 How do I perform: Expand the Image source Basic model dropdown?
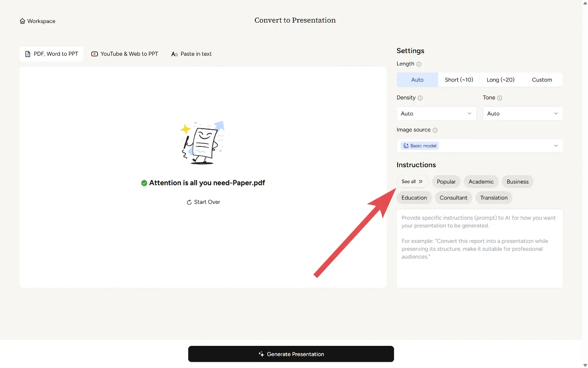(479, 146)
